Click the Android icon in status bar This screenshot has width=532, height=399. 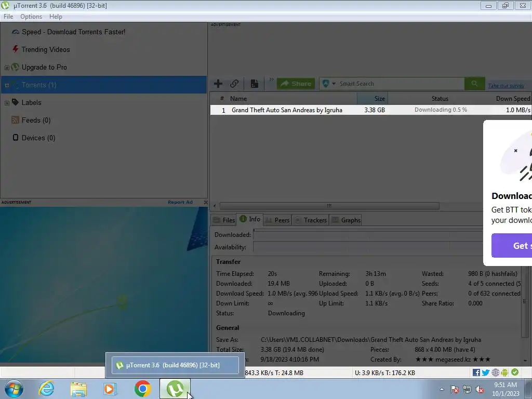[504, 373]
